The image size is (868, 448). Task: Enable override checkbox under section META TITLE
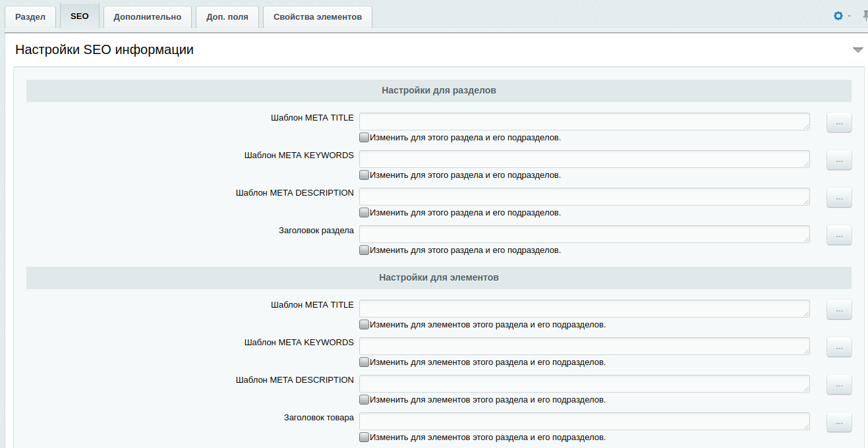pos(364,138)
